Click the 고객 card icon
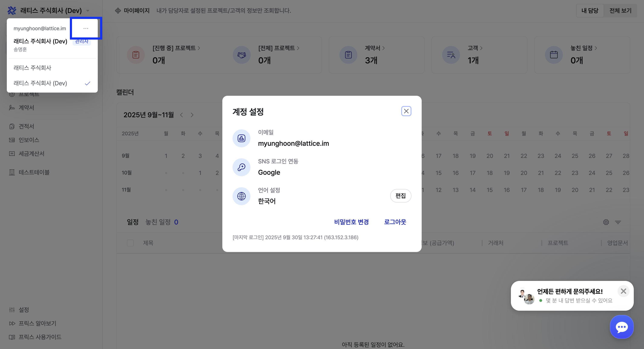 (451, 55)
